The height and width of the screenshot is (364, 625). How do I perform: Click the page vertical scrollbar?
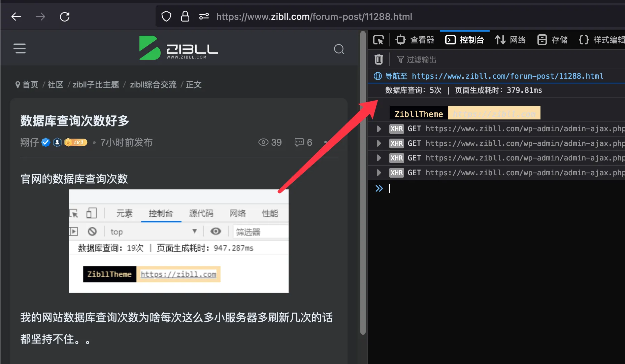(x=363, y=183)
